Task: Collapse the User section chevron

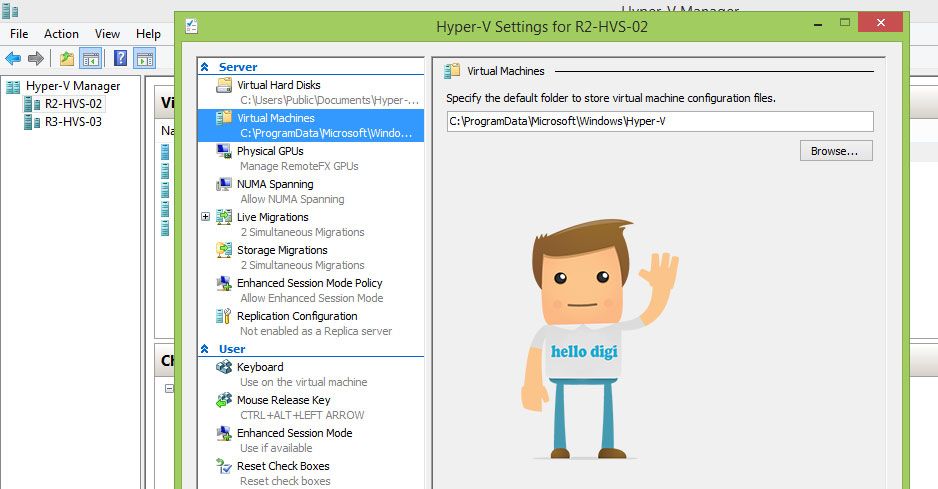Action: pyautogui.click(x=205, y=349)
